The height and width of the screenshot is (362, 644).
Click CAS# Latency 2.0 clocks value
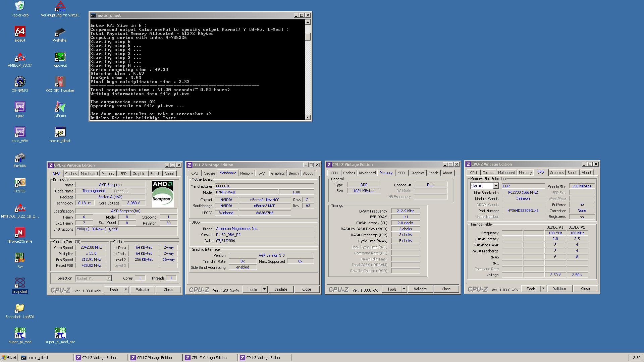click(406, 223)
